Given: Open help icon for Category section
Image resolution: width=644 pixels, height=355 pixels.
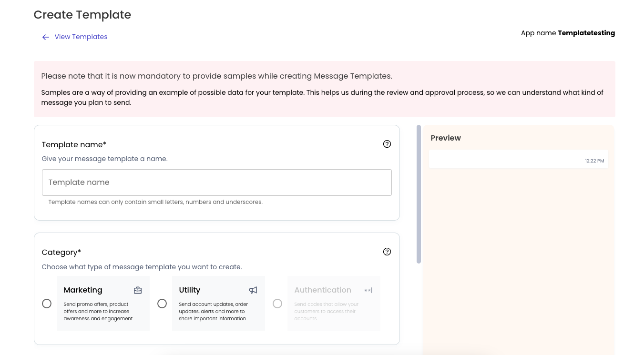Looking at the screenshot, I should point(387,252).
